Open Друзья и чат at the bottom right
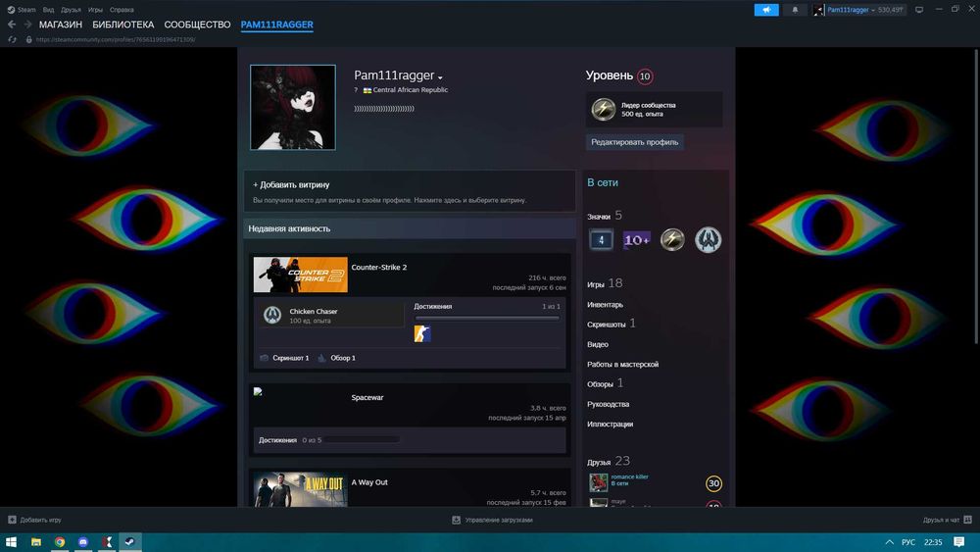This screenshot has width=980, height=552. pyautogui.click(x=947, y=520)
